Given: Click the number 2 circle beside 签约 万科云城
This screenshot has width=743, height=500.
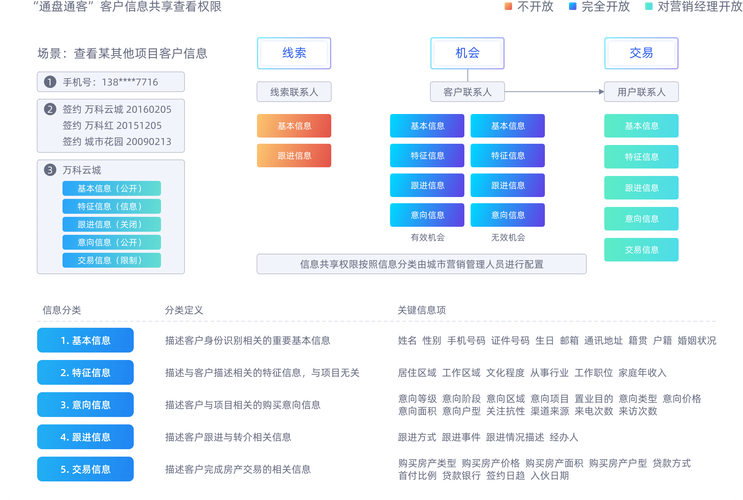Looking at the screenshot, I should click(x=50, y=109).
